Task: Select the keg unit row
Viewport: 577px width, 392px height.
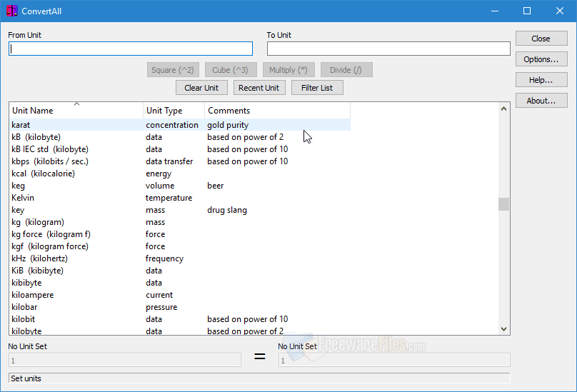Action: pos(180,186)
